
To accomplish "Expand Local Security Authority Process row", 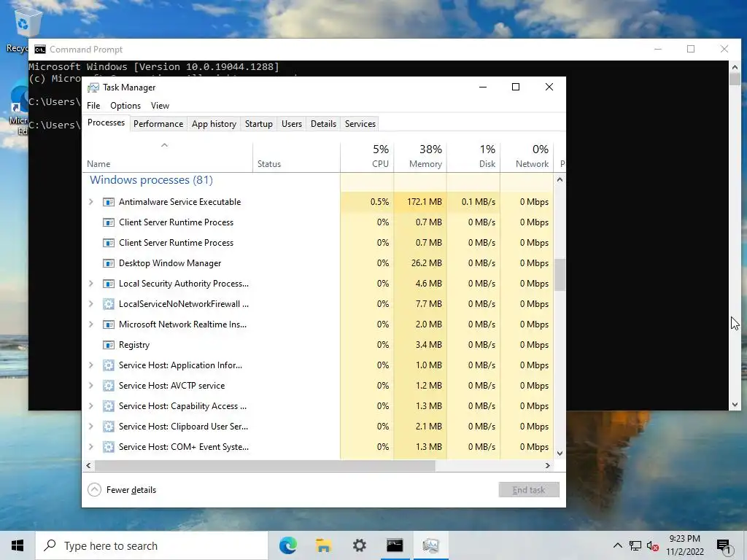I will point(91,284).
